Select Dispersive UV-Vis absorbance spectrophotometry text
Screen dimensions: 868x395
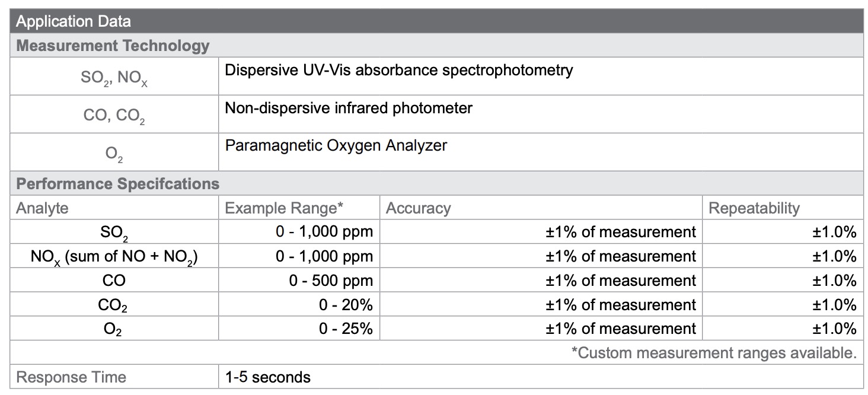pyautogui.click(x=399, y=71)
